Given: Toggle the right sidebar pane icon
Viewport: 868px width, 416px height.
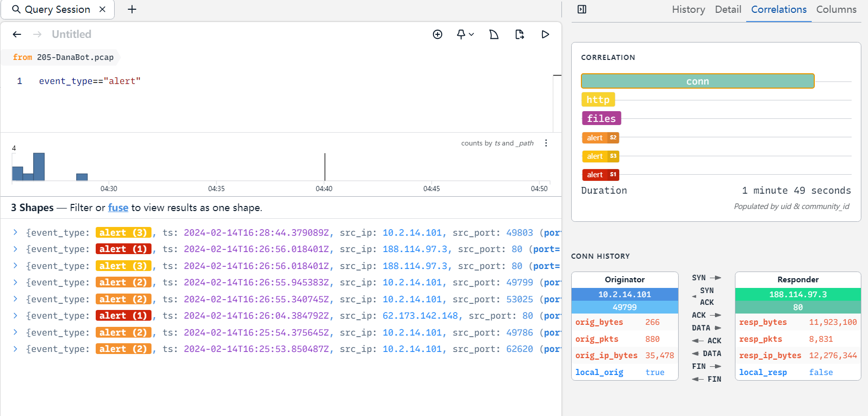Looking at the screenshot, I should (582, 9).
